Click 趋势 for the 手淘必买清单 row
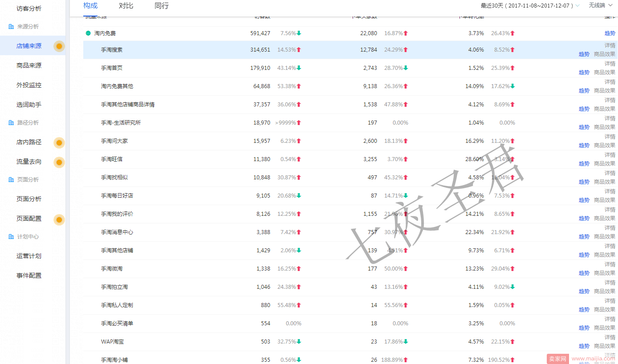 [x=584, y=328]
